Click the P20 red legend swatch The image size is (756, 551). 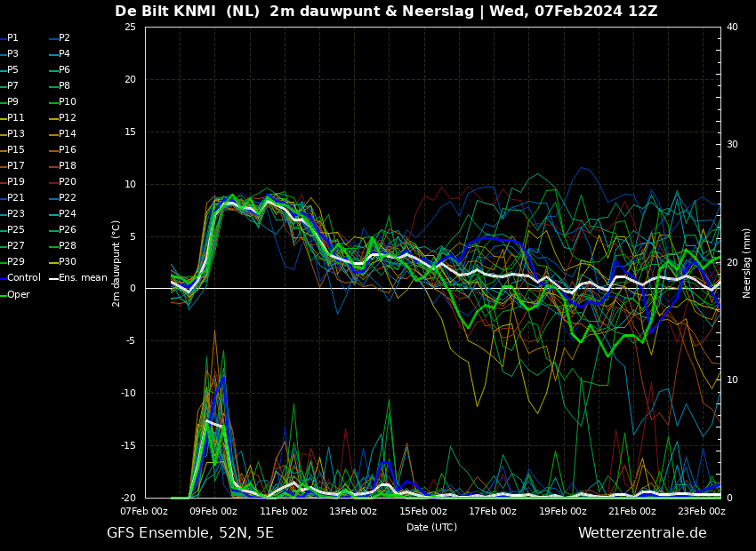53,182
